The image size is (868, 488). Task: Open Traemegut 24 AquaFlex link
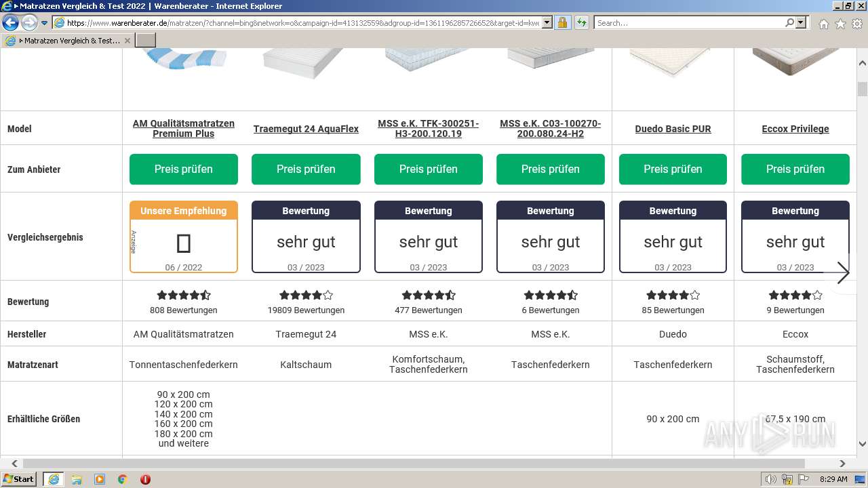[306, 129]
